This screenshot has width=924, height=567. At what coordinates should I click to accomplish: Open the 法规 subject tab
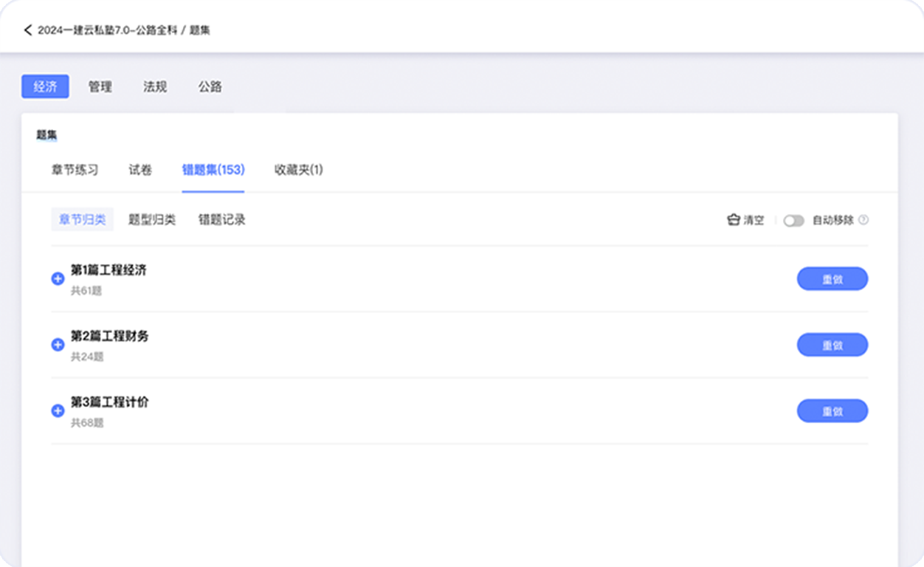(155, 86)
